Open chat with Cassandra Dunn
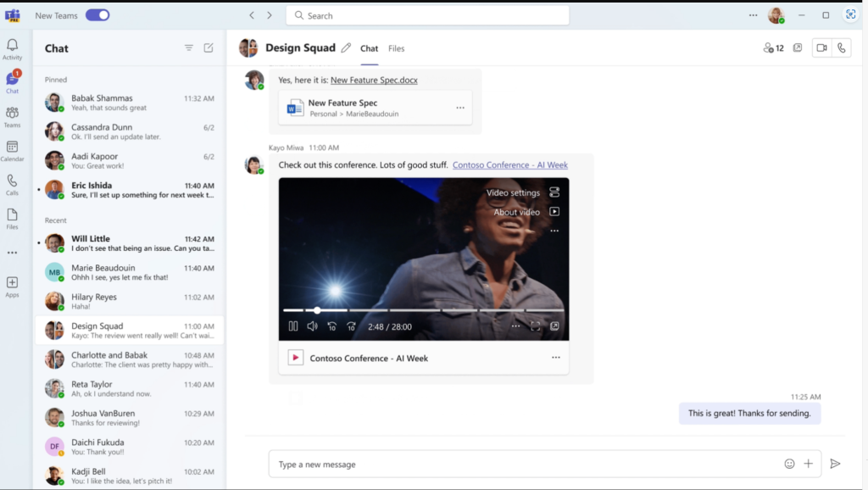 pos(130,131)
